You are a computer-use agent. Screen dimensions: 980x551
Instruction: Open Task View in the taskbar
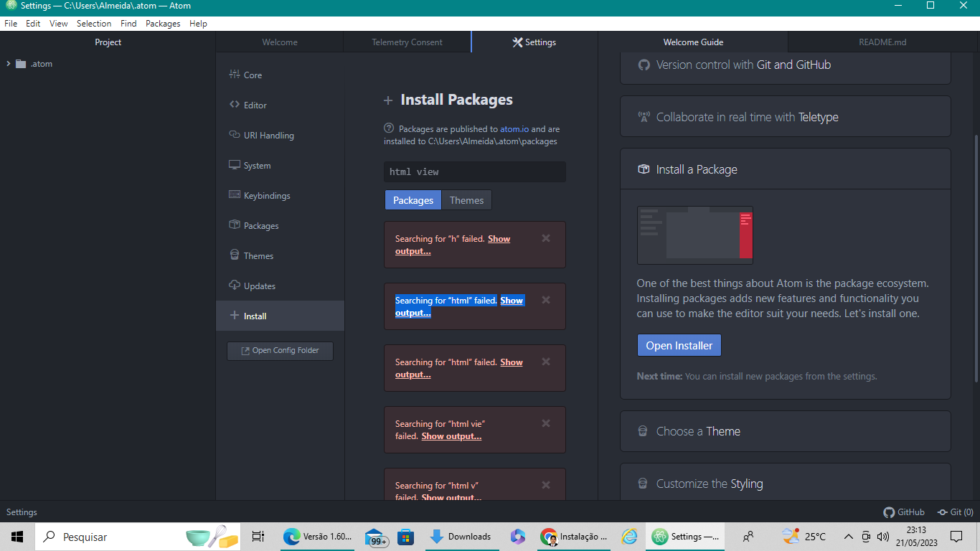coord(258,537)
